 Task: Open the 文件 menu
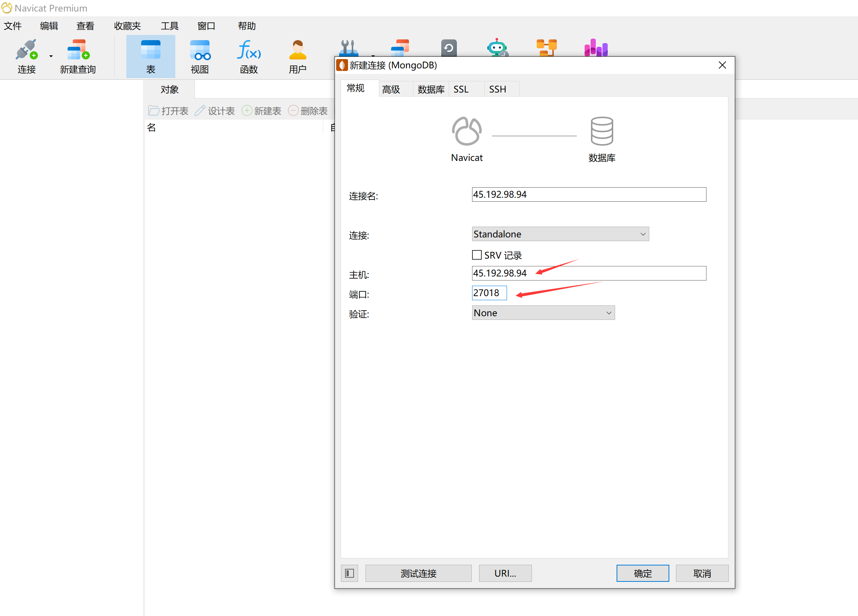[13, 26]
